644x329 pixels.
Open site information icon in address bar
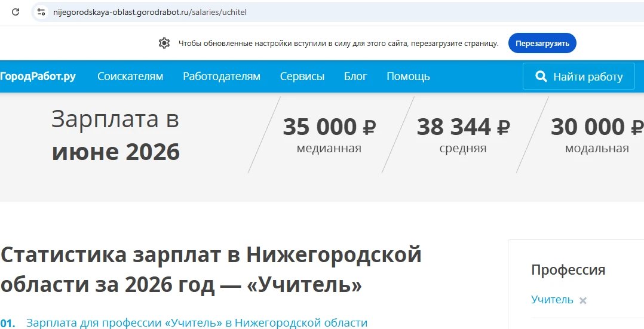(41, 12)
